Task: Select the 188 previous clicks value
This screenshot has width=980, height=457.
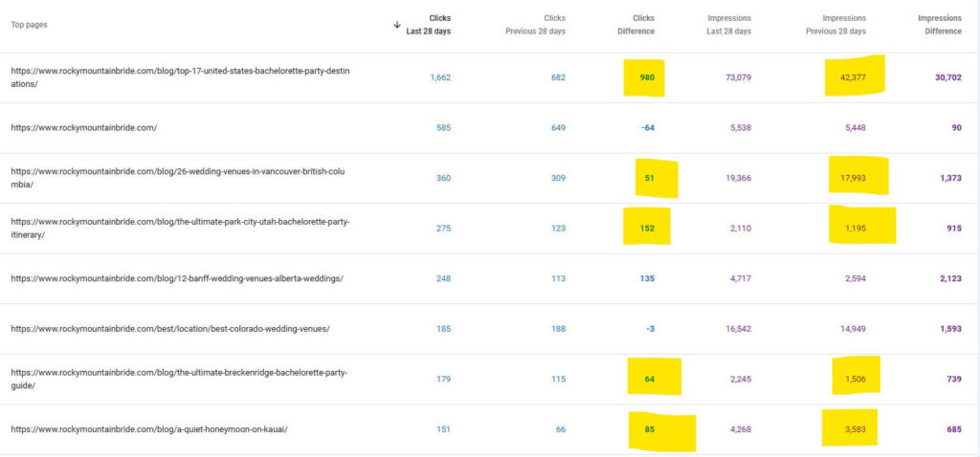Action: pos(558,329)
